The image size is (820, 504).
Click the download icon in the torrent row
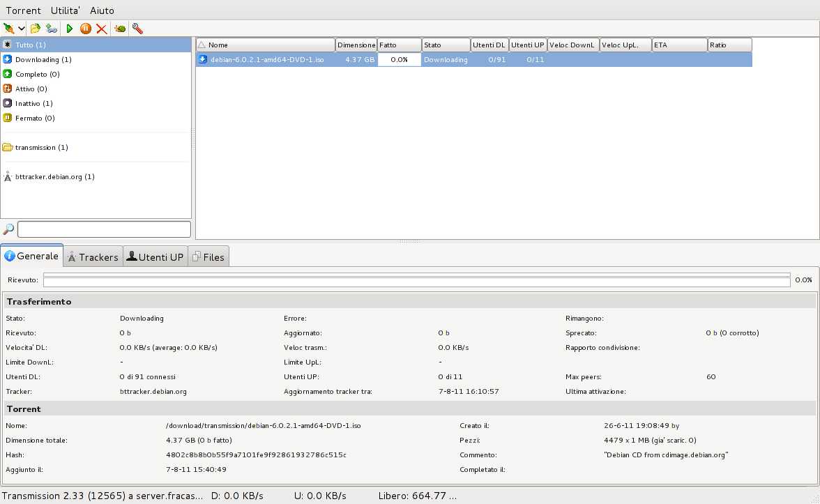pyautogui.click(x=202, y=60)
